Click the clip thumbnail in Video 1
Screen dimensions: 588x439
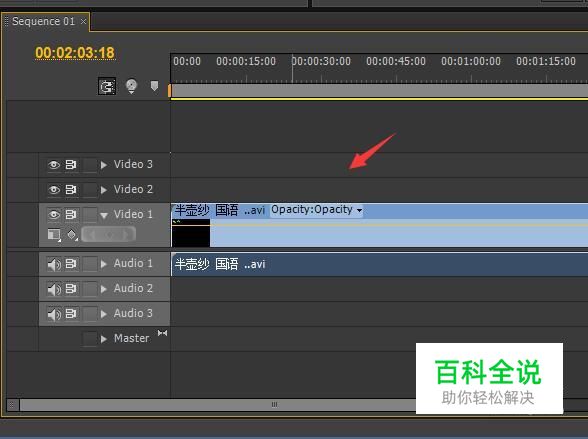[x=191, y=233]
